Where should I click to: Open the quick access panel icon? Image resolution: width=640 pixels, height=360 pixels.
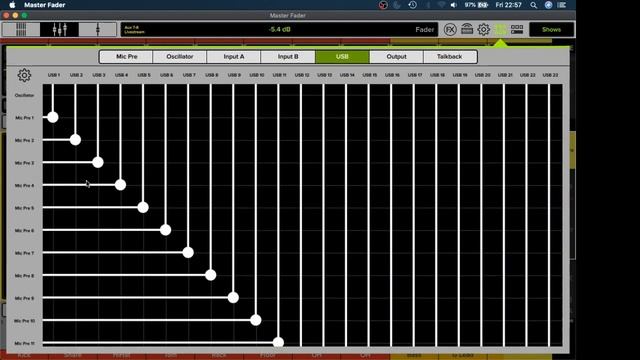pyautogui.click(x=517, y=29)
